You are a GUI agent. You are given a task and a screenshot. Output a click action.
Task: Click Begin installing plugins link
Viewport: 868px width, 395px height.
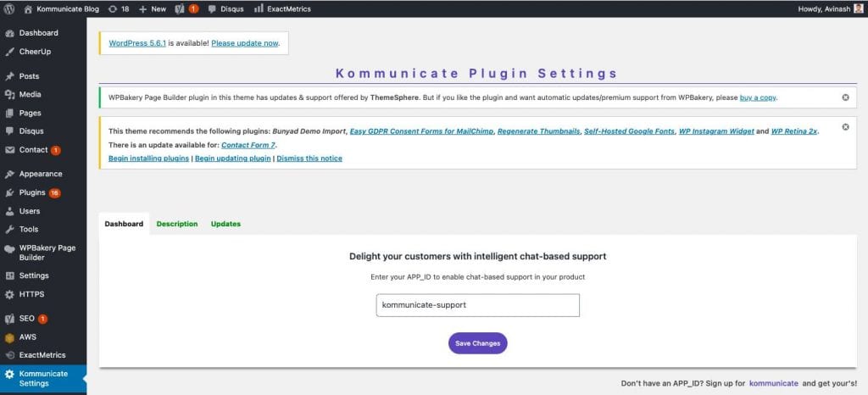148,159
